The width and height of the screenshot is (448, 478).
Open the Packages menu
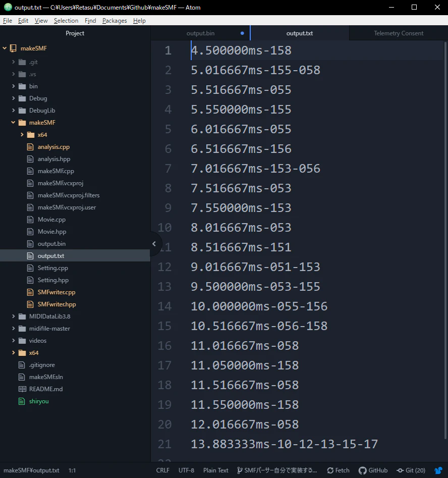tap(115, 20)
